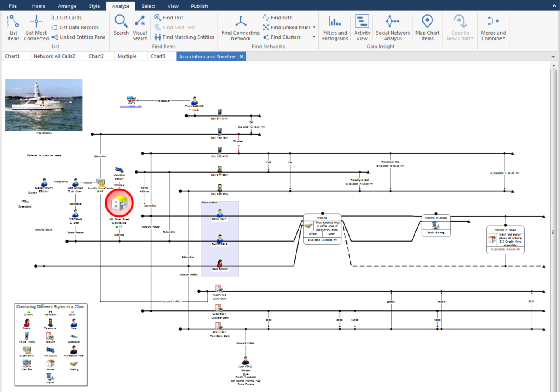Select the UNKNOWN account icon
This screenshot has height=392, width=560.
click(219, 288)
